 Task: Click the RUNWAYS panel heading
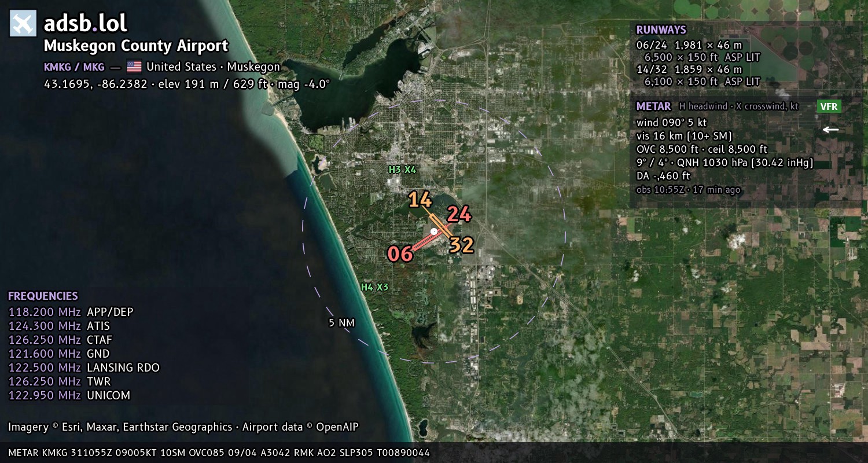click(661, 30)
